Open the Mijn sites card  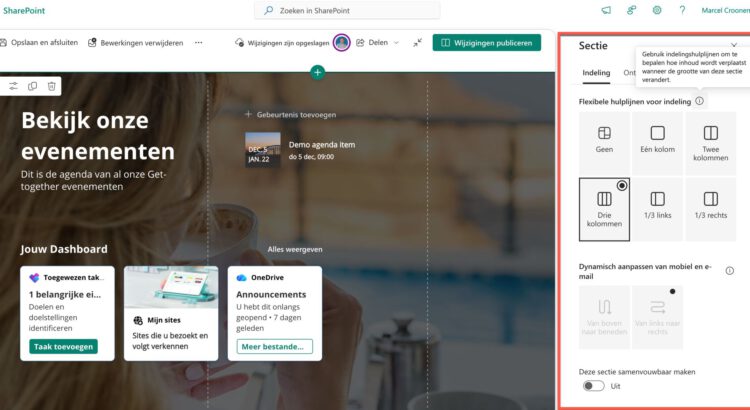171,313
